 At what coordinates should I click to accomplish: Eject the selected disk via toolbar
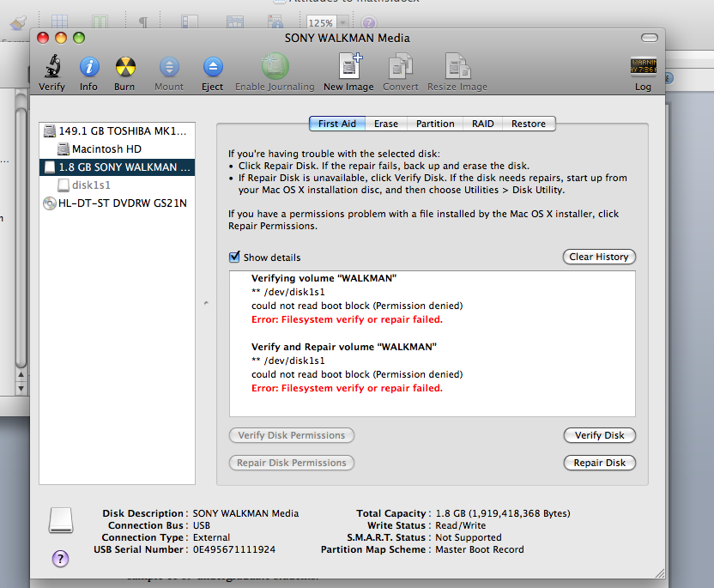pyautogui.click(x=213, y=67)
